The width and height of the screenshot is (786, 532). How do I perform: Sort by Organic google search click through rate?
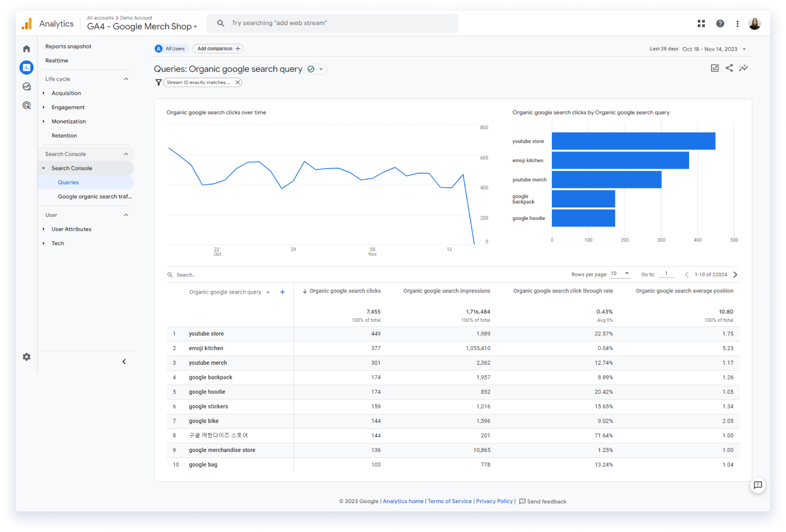pyautogui.click(x=563, y=291)
